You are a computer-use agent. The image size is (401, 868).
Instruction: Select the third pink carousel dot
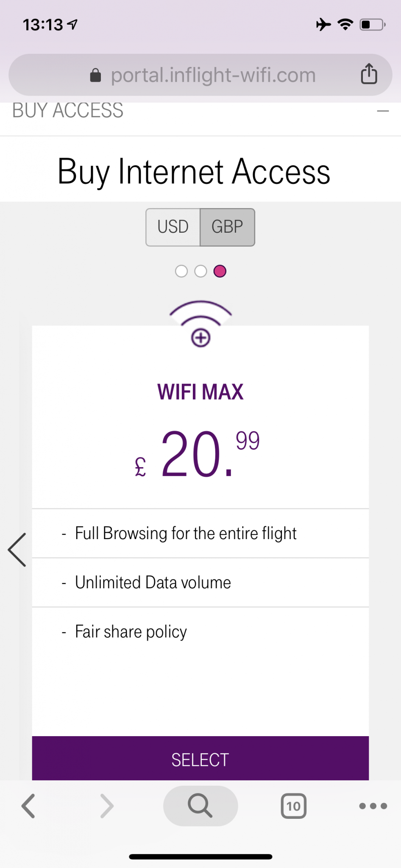(x=220, y=271)
